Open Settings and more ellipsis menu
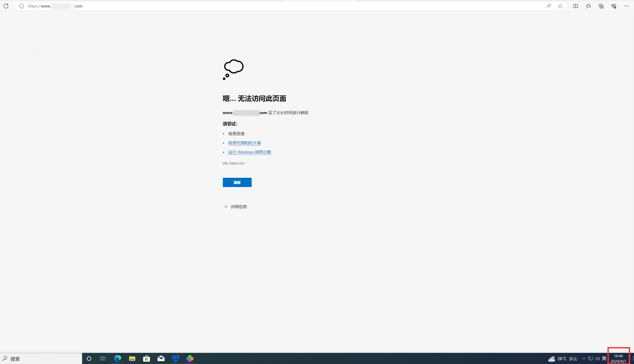The height and width of the screenshot is (364, 634). 626,6
